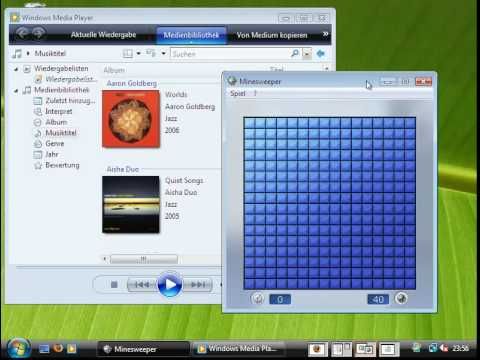Select Medienbibliothek tree item

(62, 90)
